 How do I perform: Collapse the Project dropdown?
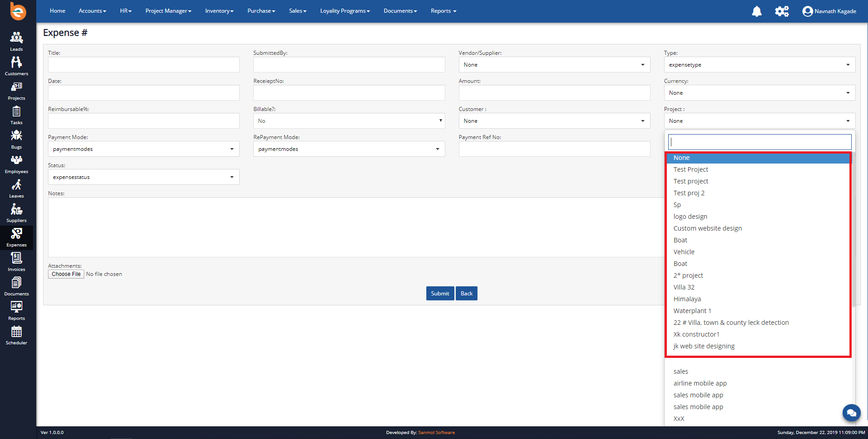point(760,121)
